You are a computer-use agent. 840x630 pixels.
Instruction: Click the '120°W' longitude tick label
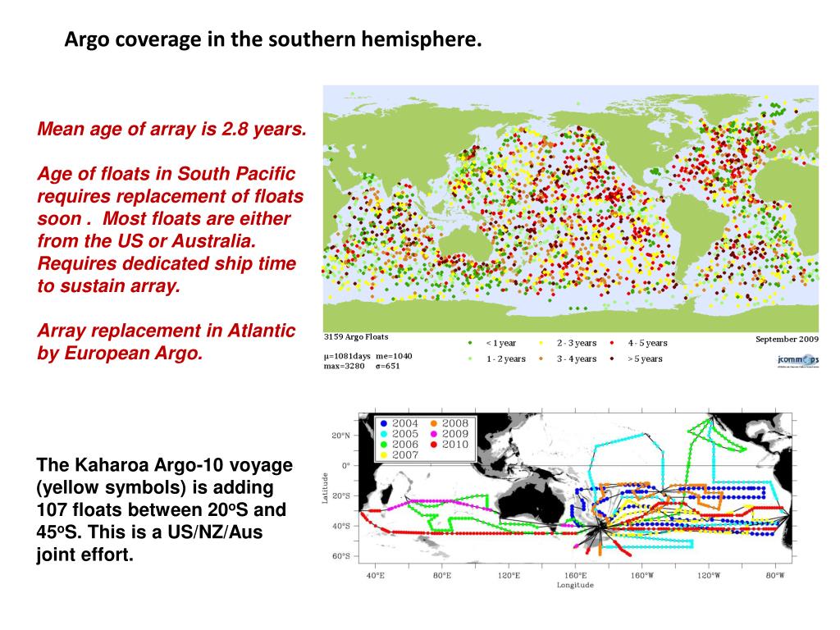709,575
